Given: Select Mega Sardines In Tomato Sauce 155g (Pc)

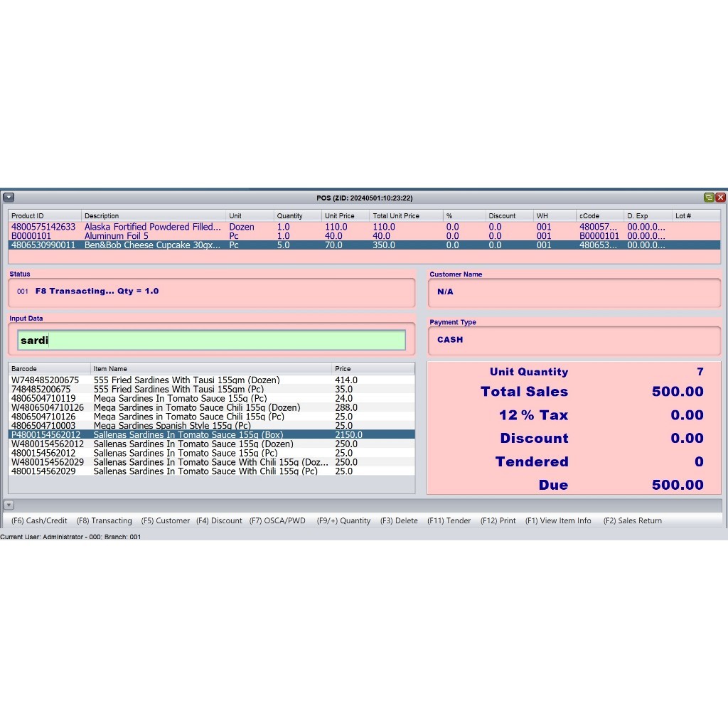Looking at the screenshot, I should [212, 398].
